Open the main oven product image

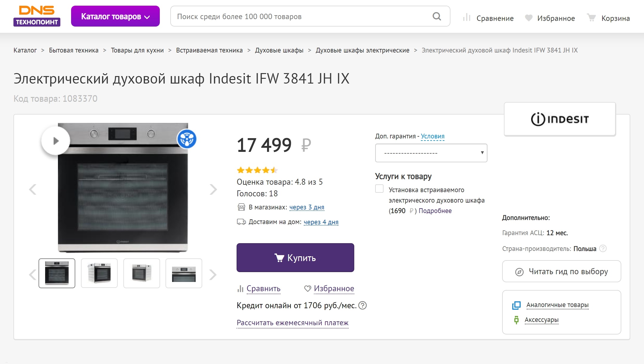[x=123, y=188]
